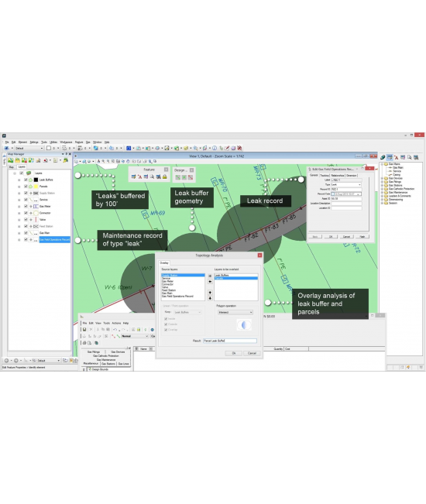This screenshot has width=426, height=504.
Task: Expand the Gas Devices tree folder
Action: click(x=382, y=178)
